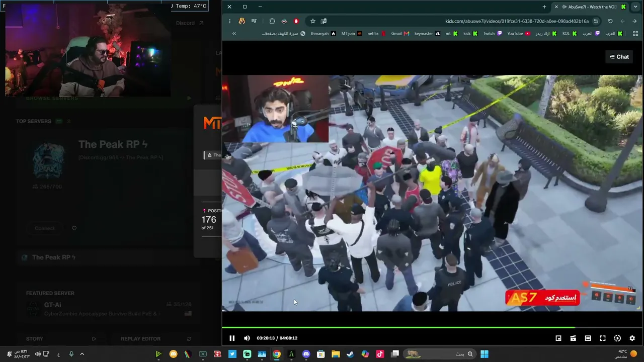Screen dimensions: 644x362
Task: Enter fullscreen mode in the video player
Action: tap(603, 338)
